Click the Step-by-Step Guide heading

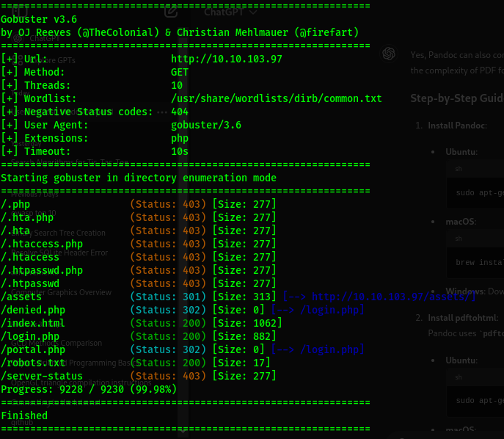[x=456, y=99]
